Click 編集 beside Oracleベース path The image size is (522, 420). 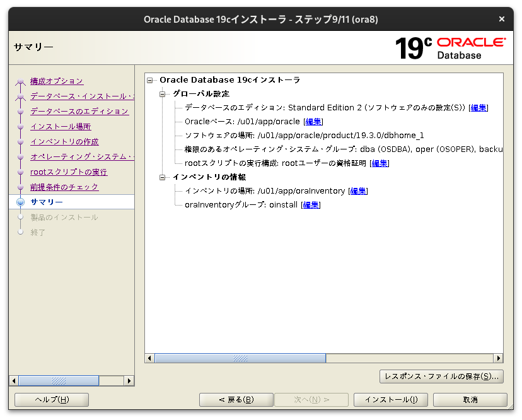tap(313, 121)
